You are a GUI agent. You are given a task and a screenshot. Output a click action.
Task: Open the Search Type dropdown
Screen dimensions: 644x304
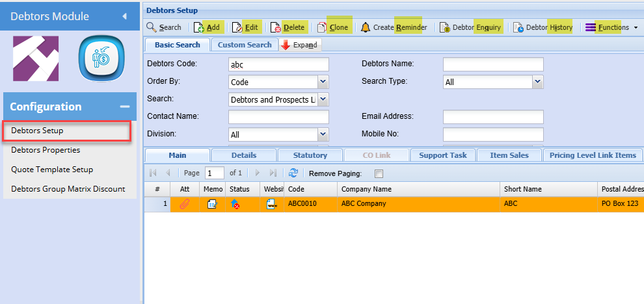pyautogui.click(x=537, y=82)
